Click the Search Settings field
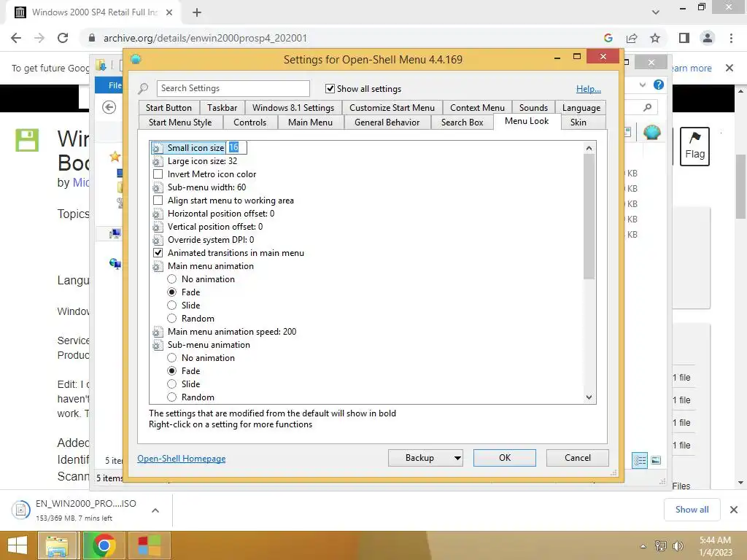747x560 pixels. click(233, 88)
